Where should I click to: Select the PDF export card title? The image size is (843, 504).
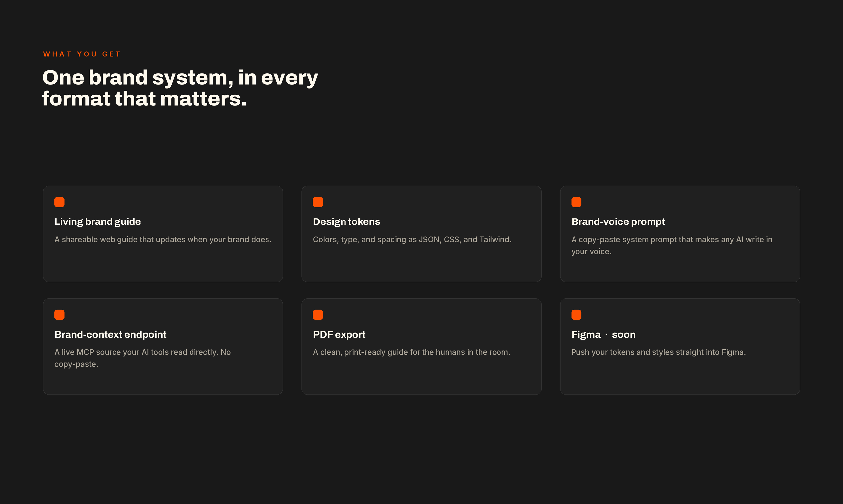coord(339,335)
